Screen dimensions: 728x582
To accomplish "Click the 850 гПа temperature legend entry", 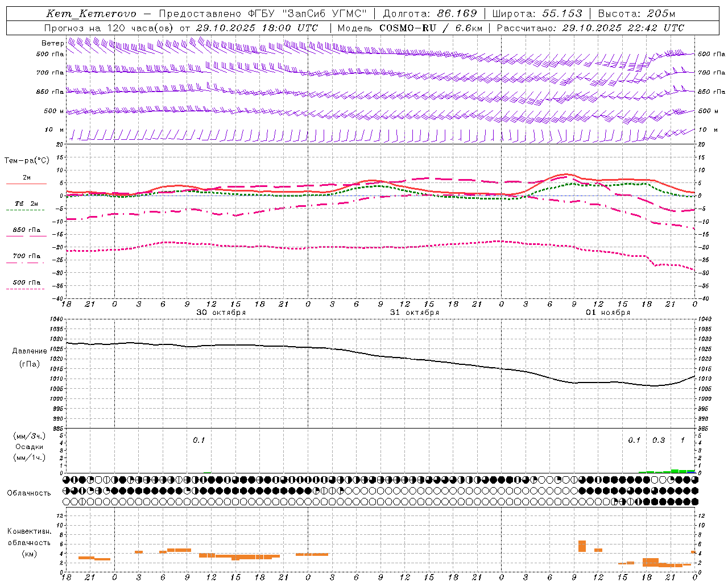I will pos(27,230).
